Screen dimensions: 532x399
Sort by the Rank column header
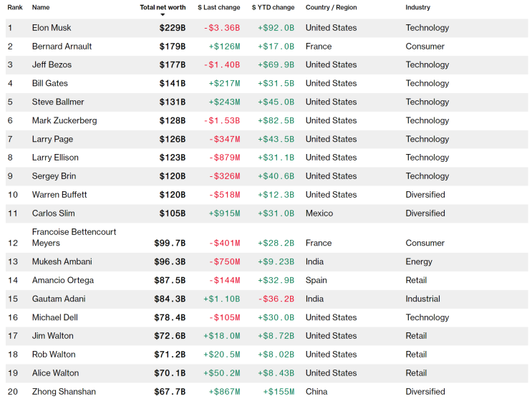coord(15,7)
